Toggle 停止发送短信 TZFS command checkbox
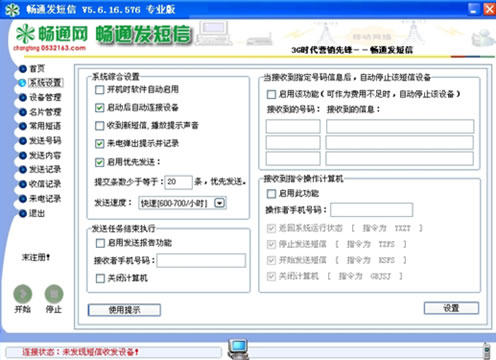The width and height of the screenshot is (496, 360). tap(271, 244)
